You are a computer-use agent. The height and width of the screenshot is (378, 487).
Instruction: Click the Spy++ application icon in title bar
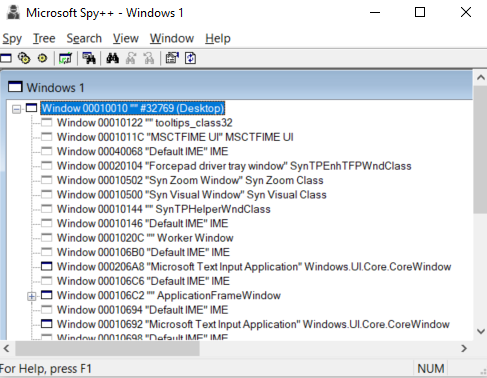[x=13, y=13]
